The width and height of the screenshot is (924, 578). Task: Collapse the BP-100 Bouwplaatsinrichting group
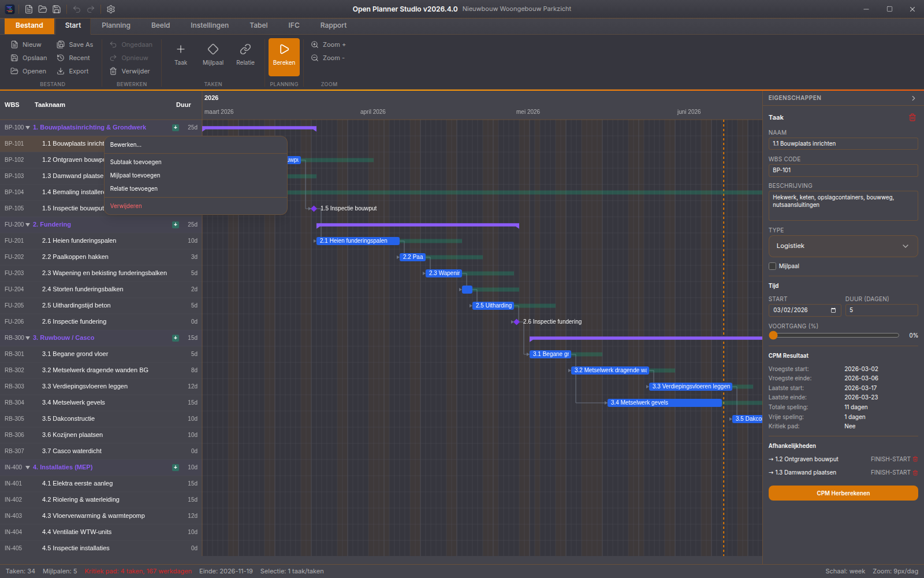(x=28, y=128)
